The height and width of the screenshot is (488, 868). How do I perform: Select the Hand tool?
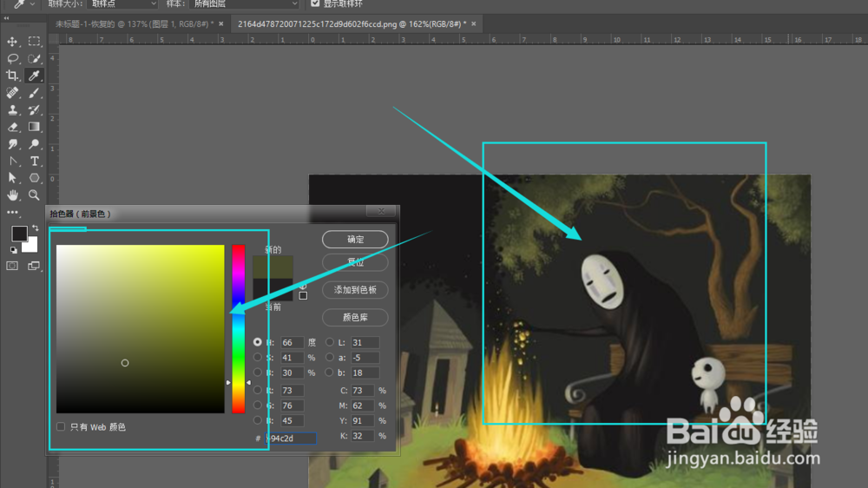pyautogui.click(x=12, y=195)
